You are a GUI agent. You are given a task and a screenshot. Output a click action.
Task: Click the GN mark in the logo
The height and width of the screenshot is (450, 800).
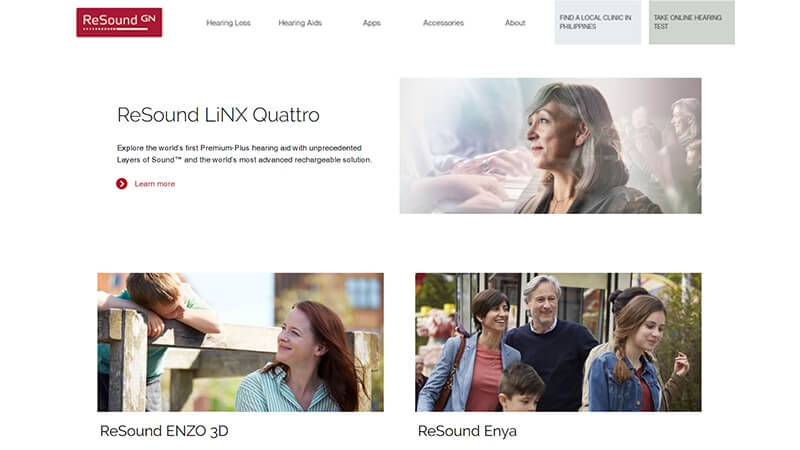[x=148, y=19]
